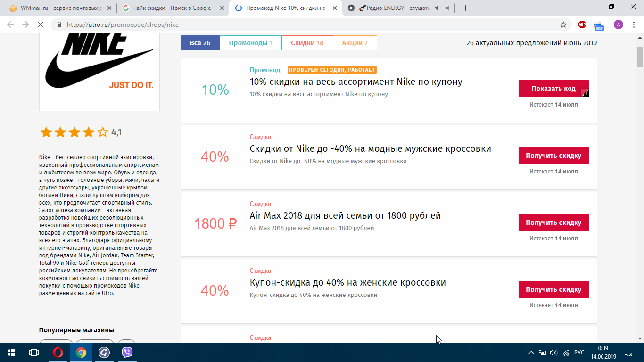Click the 26 актуальных предложений text
The height and width of the screenshot is (362, 644).
531,43
